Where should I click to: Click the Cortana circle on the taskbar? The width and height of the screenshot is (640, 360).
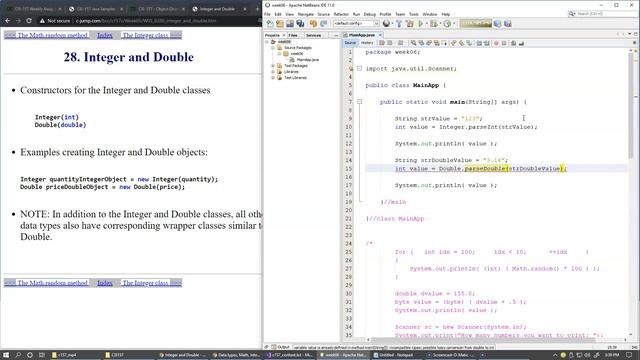30,355
